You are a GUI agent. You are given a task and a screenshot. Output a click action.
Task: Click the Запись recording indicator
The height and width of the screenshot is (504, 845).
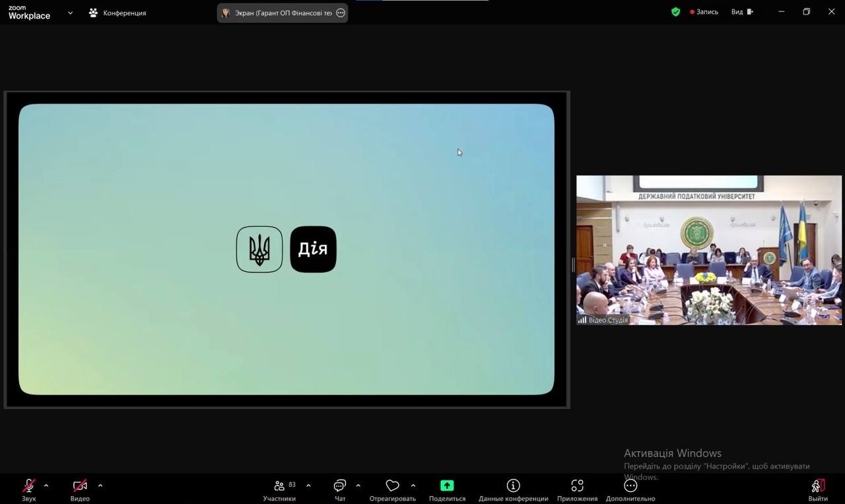click(704, 12)
